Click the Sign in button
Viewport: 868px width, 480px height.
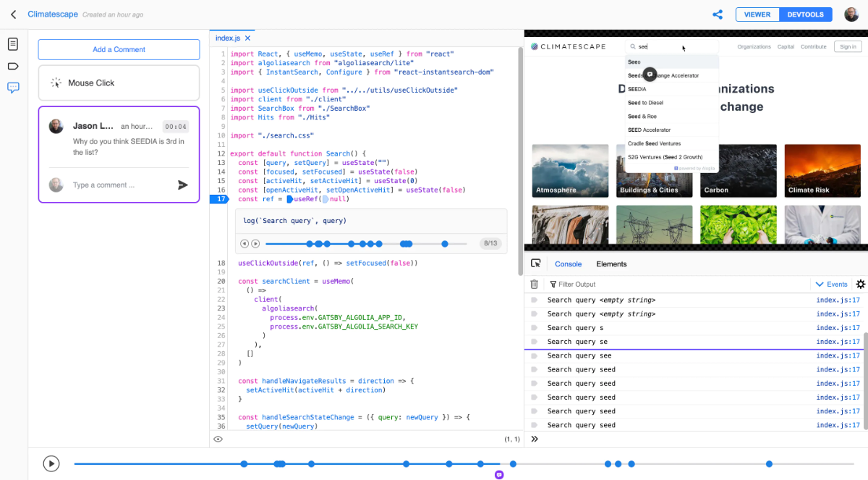[x=846, y=47]
